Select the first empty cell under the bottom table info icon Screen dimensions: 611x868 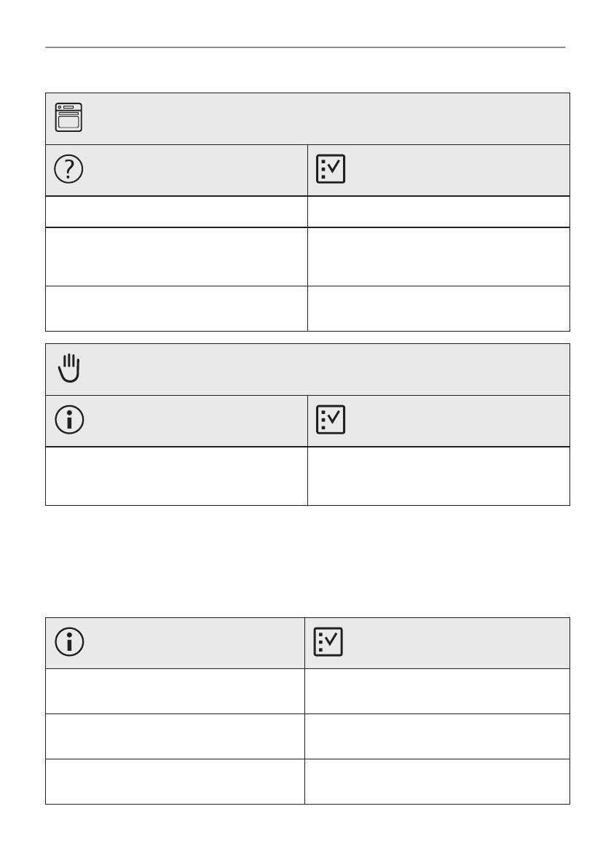(x=175, y=691)
